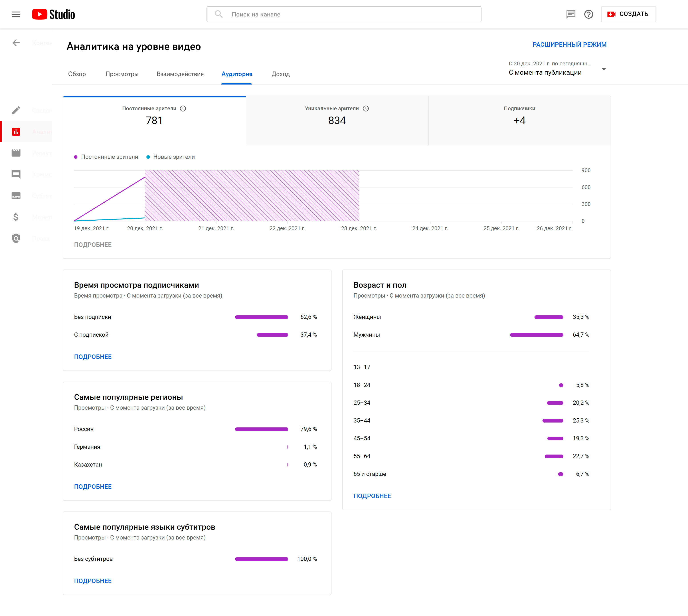The image size is (688, 616).
Task: Open the Comments sidebar icon
Action: tap(16, 174)
